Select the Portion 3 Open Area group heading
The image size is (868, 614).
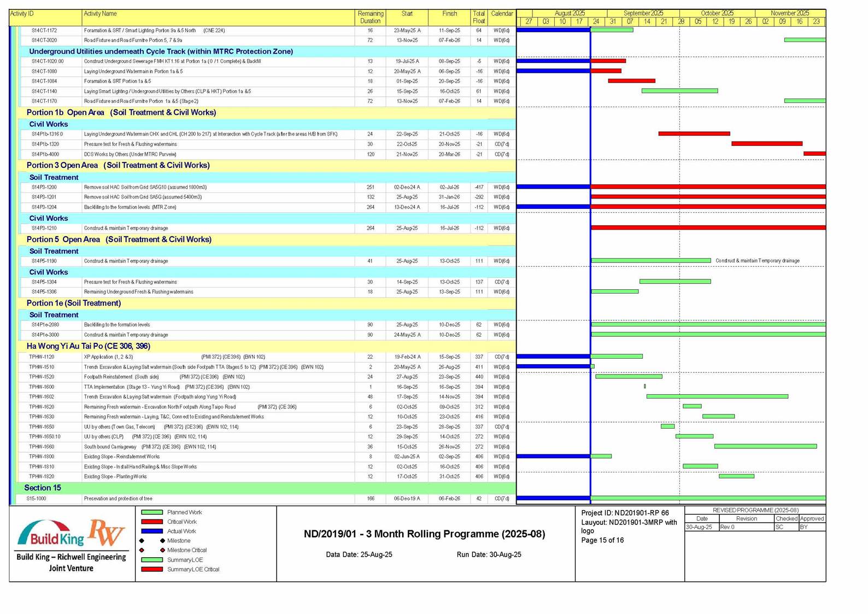pyautogui.click(x=118, y=165)
